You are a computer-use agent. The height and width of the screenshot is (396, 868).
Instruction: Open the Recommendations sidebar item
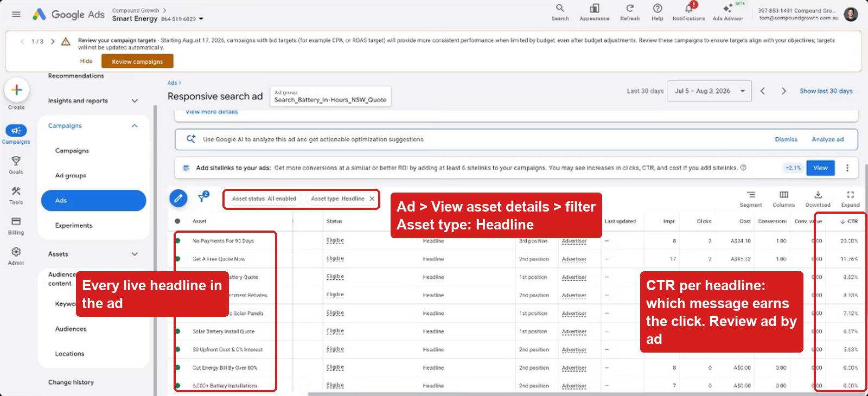76,76
